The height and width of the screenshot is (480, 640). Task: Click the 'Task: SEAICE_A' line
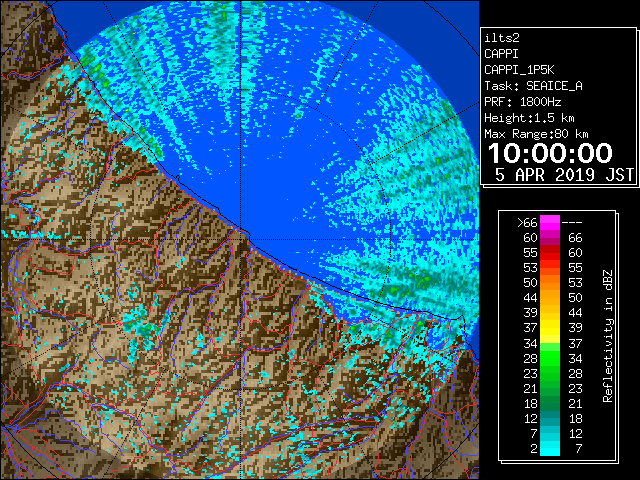[x=533, y=86]
